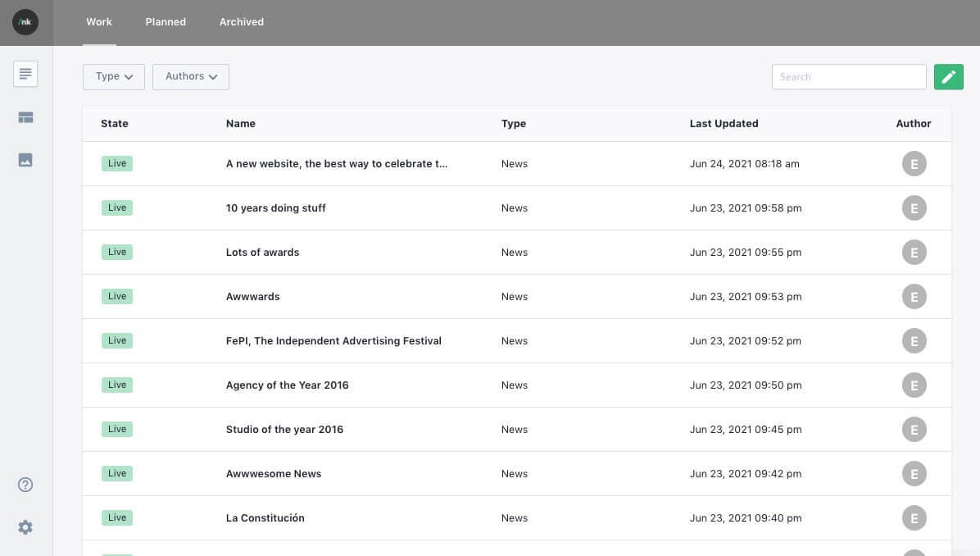The width and height of the screenshot is (980, 556).
Task: Click the green pencil create button
Action: pos(948,77)
